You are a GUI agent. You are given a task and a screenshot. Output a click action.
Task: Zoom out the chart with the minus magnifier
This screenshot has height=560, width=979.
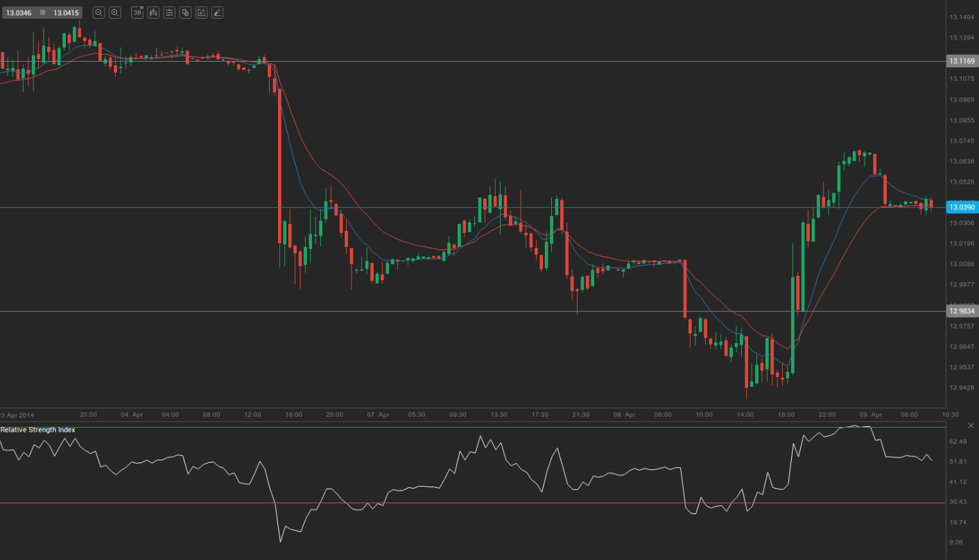click(98, 12)
